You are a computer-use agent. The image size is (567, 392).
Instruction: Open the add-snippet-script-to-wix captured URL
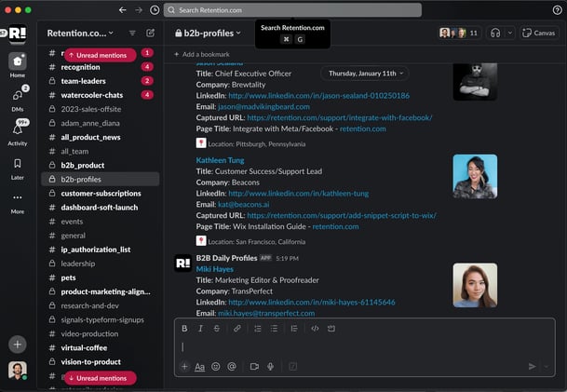342,215
